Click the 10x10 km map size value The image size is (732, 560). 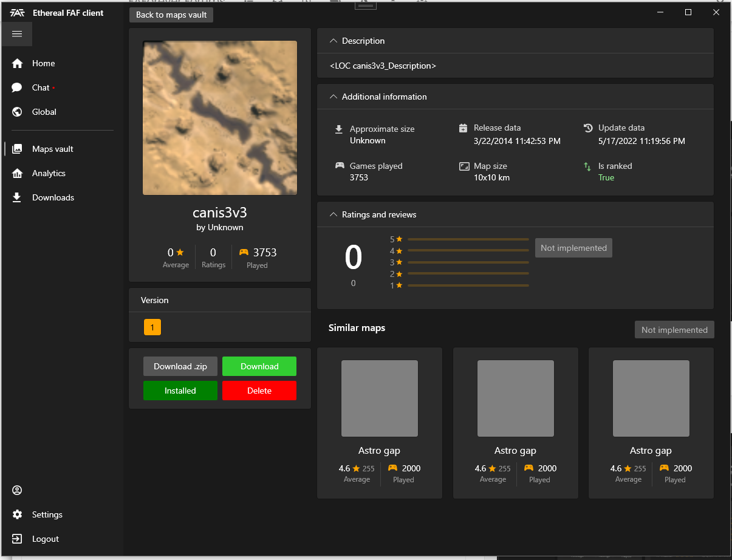tap(491, 177)
